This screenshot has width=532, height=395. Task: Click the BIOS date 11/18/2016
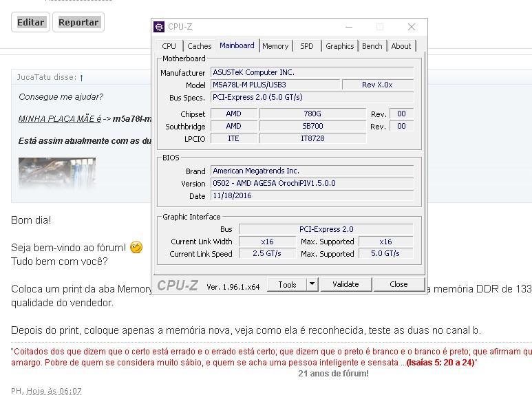[x=312, y=195]
